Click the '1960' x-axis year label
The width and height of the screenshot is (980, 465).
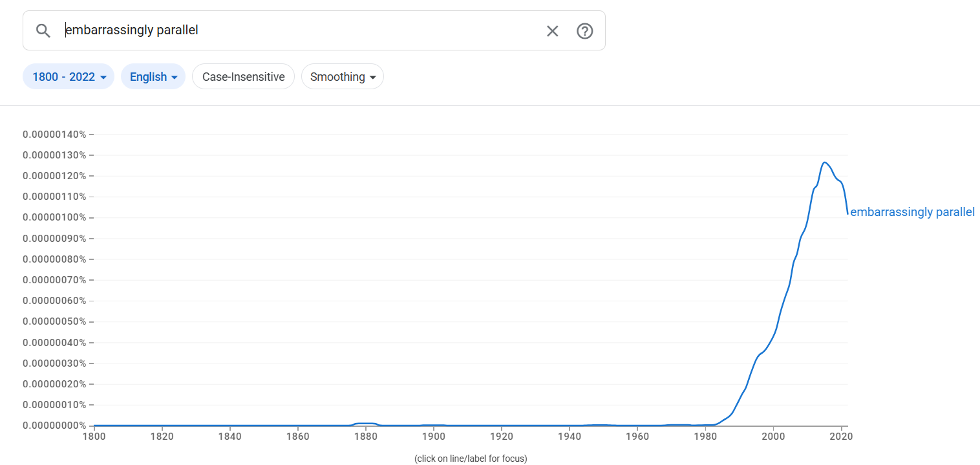point(637,437)
